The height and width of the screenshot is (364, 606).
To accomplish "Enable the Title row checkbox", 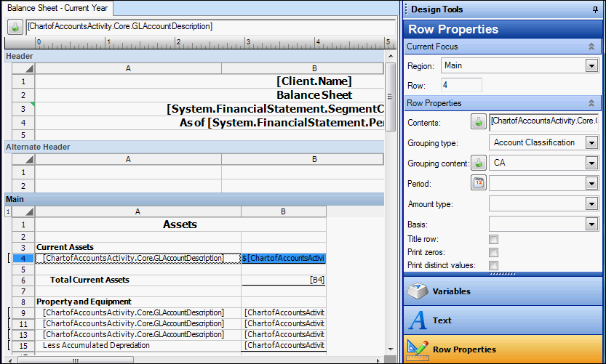I will pos(493,239).
